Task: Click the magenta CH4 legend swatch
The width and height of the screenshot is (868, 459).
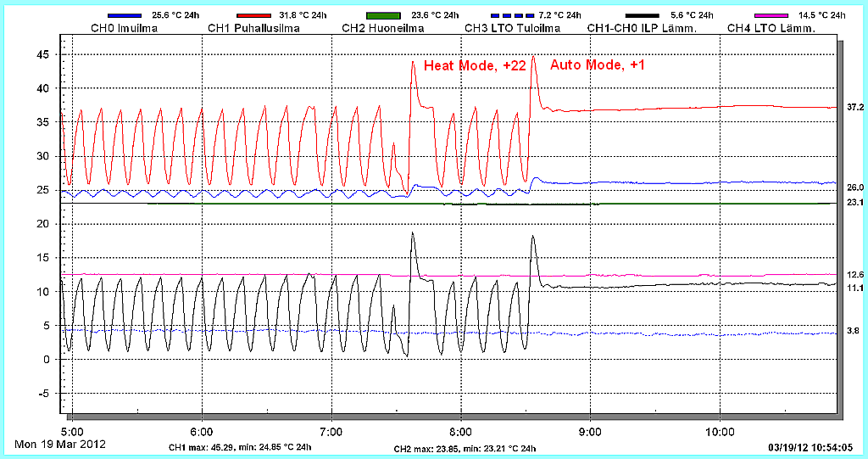Action: tap(771, 15)
